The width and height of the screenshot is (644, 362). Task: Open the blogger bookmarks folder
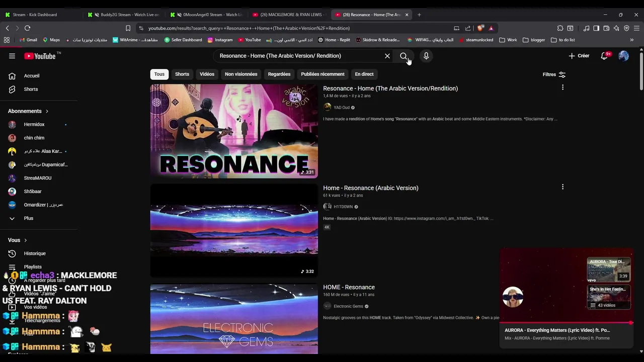[x=534, y=40]
